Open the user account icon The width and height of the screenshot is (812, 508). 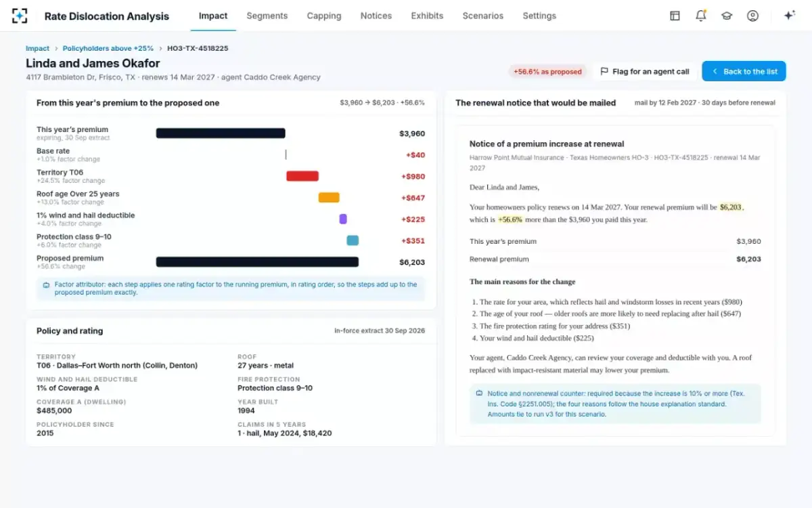752,16
